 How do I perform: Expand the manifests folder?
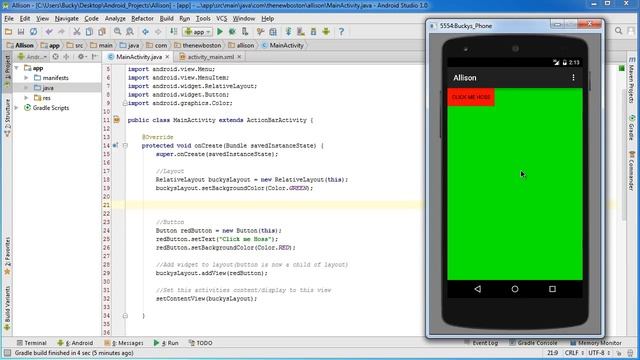pyautogui.click(x=26, y=78)
